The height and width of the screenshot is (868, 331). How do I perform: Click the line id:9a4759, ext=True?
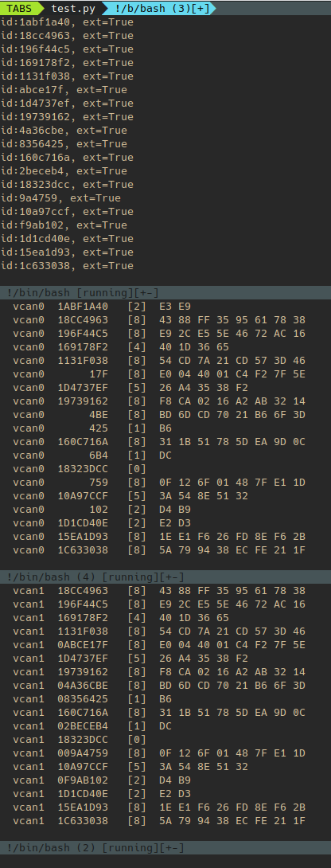pyautogui.click(x=60, y=198)
